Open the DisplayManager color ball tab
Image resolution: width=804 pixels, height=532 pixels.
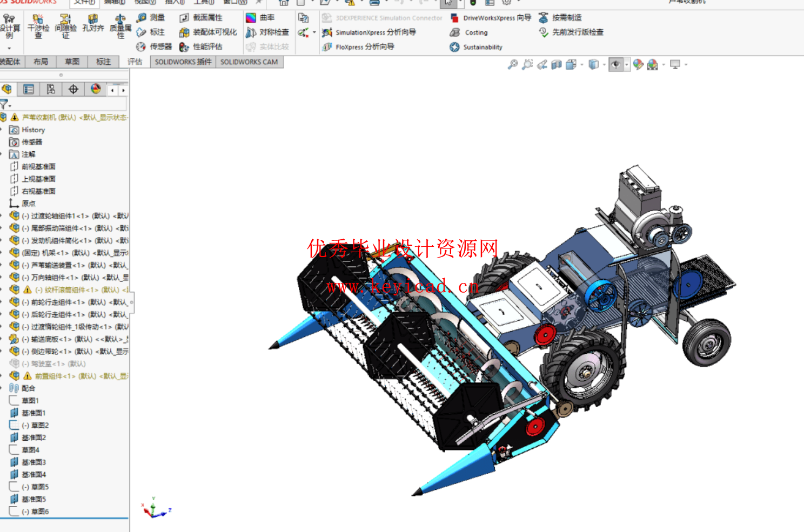(96, 89)
